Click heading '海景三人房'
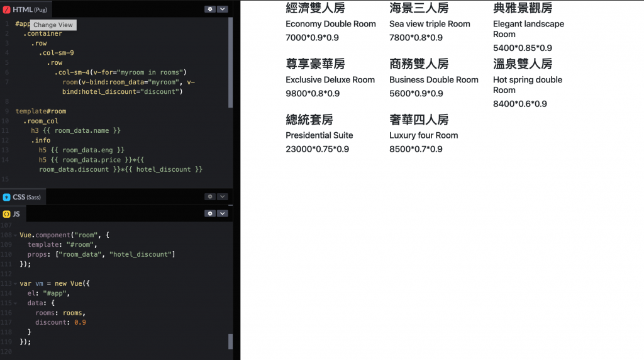This screenshot has width=644, height=360. tap(419, 8)
